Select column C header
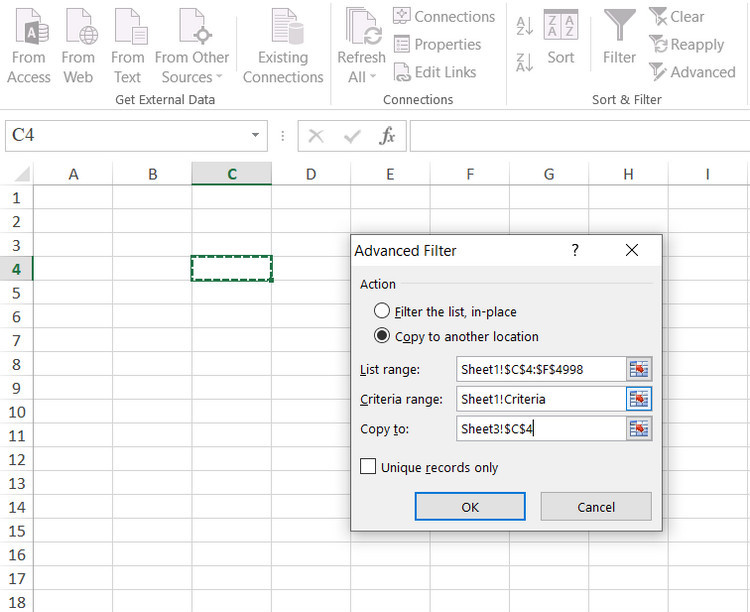Image resolution: width=750 pixels, height=612 pixels. point(232,174)
